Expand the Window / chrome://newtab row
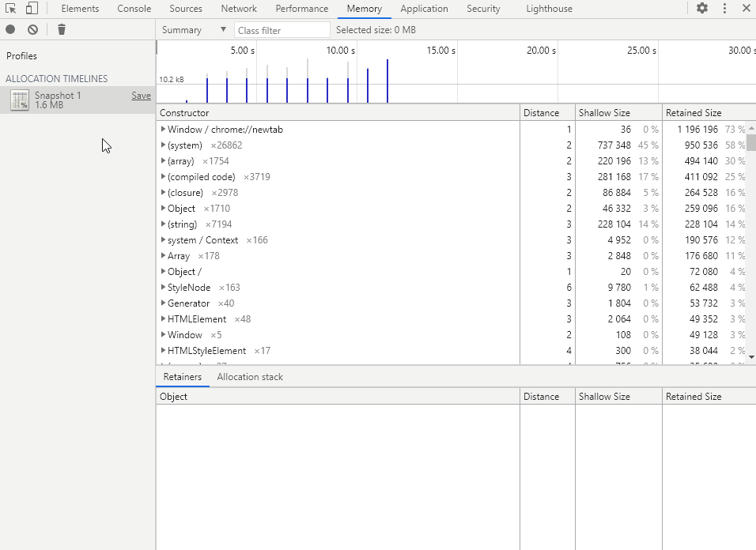This screenshot has width=756, height=550. [x=163, y=129]
